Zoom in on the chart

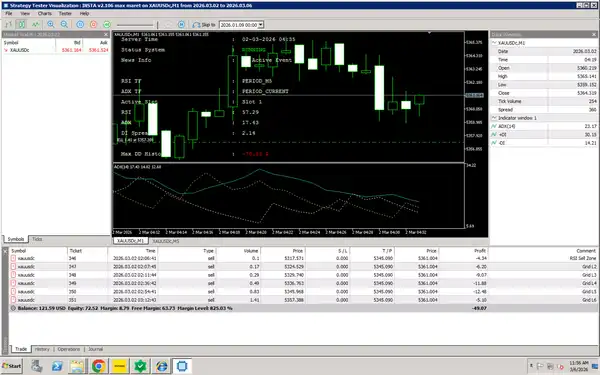(51, 24)
